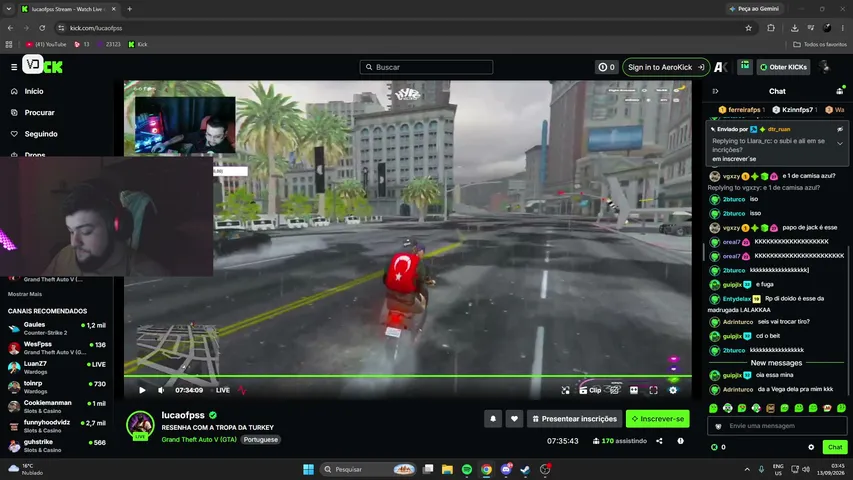This screenshot has width=853, height=480.
Task: Click the green TM extension icon
Action: click(745, 66)
